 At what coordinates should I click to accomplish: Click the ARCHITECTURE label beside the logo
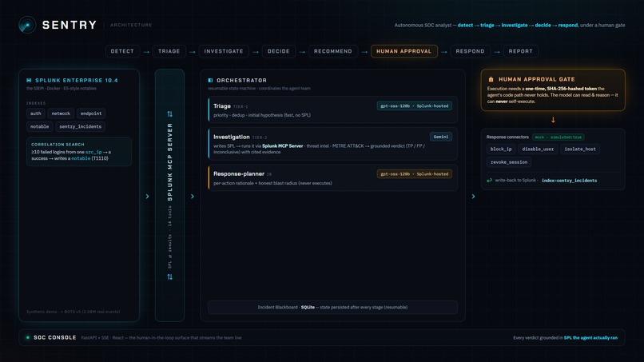[131, 25]
